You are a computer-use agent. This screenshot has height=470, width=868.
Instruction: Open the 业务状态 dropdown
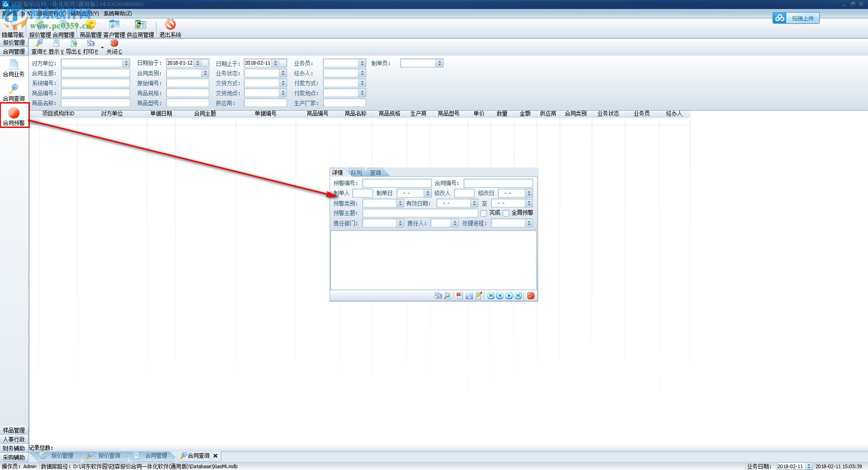[x=283, y=73]
